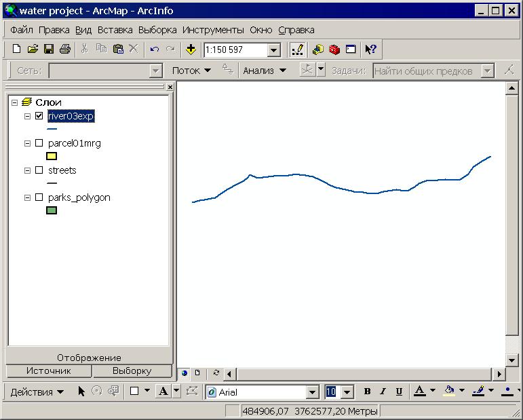The width and height of the screenshot is (523, 420).
Task: Switch to layout view page icon
Action: pyautogui.click(x=197, y=373)
